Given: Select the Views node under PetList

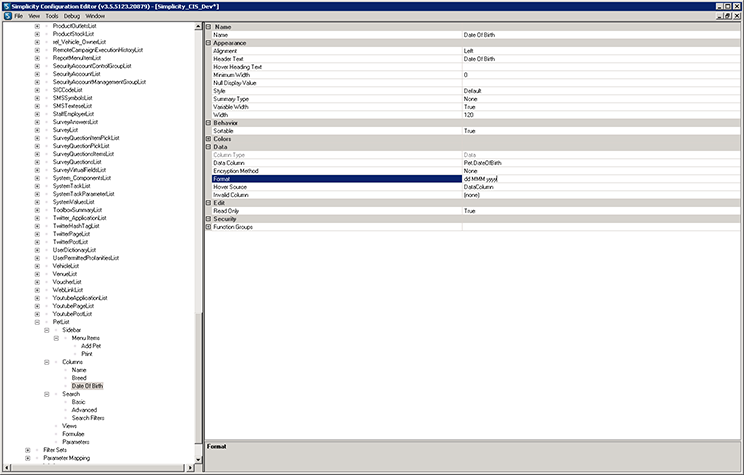Looking at the screenshot, I should (x=69, y=426).
